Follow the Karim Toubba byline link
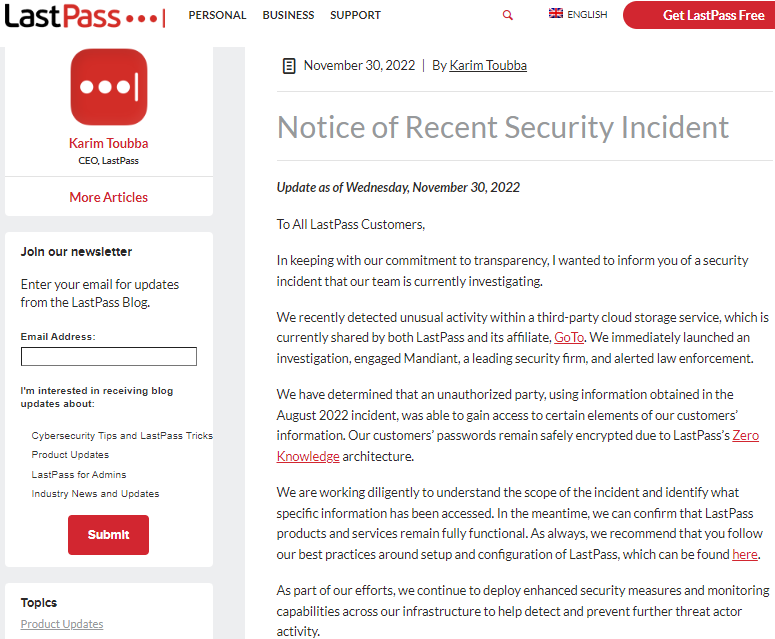The height and width of the screenshot is (639, 775). 488,66
